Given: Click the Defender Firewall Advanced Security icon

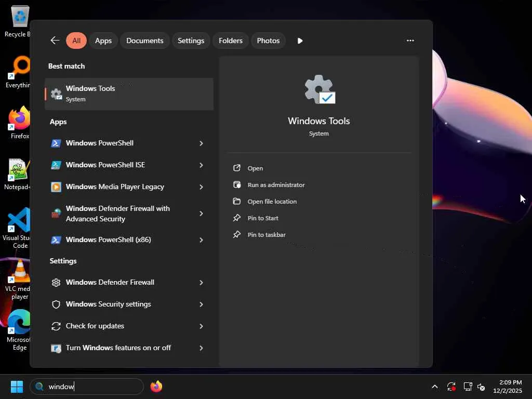Looking at the screenshot, I should (x=56, y=214).
